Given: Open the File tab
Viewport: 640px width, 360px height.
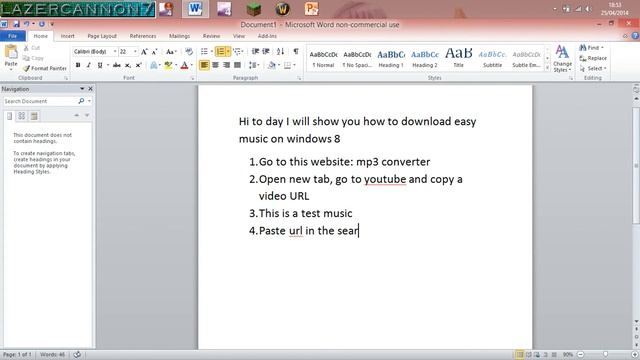Looking at the screenshot, I should pyautogui.click(x=13, y=36).
